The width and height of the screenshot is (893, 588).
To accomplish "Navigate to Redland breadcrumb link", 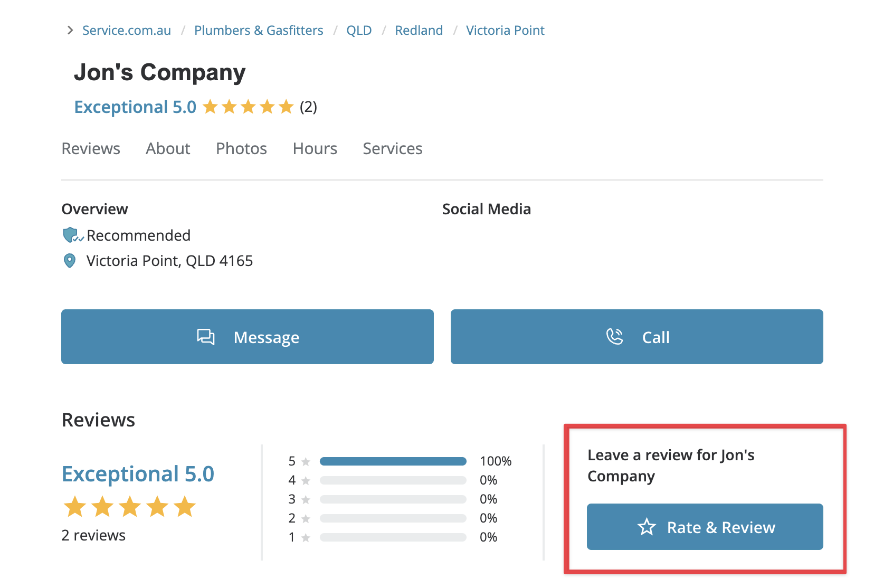I will [419, 31].
